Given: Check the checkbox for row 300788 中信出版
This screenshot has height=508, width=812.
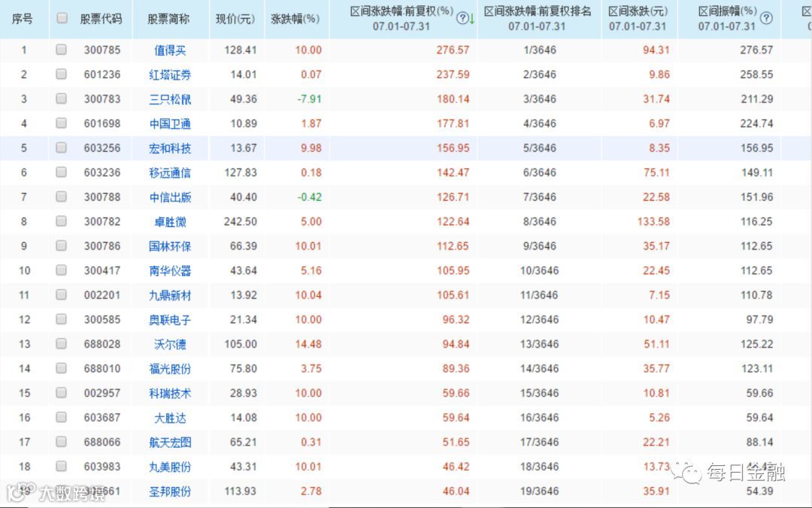Looking at the screenshot, I should coord(61,196).
